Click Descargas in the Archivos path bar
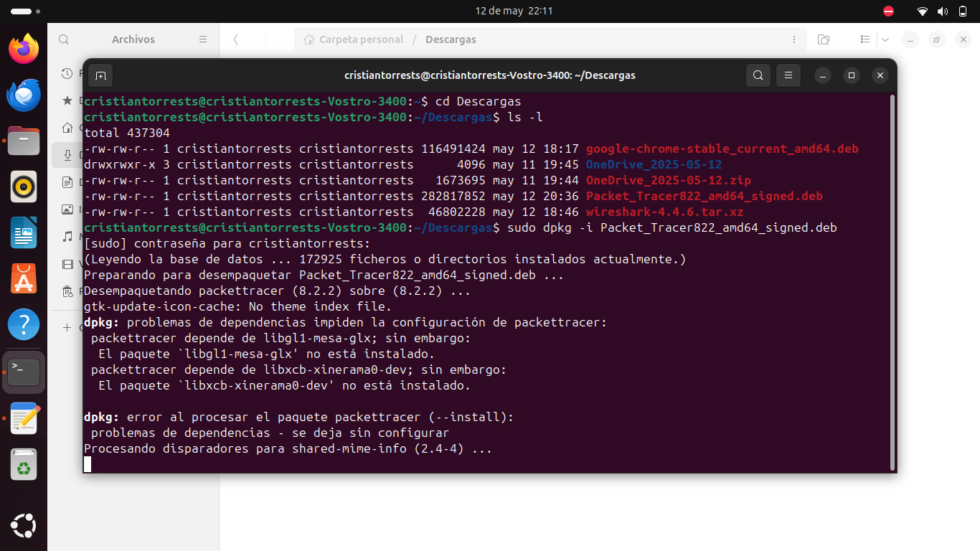The width and height of the screenshot is (980, 551). tap(451, 39)
